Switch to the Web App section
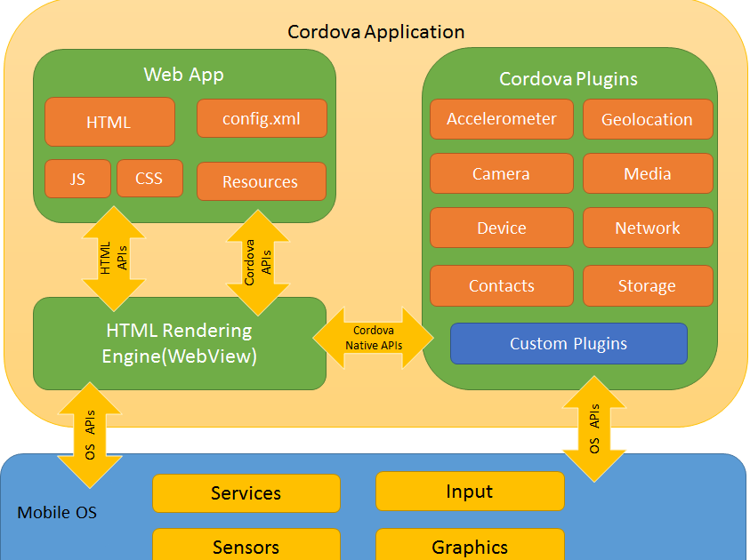Image resolution: width=750 pixels, height=560 pixels. point(182,75)
